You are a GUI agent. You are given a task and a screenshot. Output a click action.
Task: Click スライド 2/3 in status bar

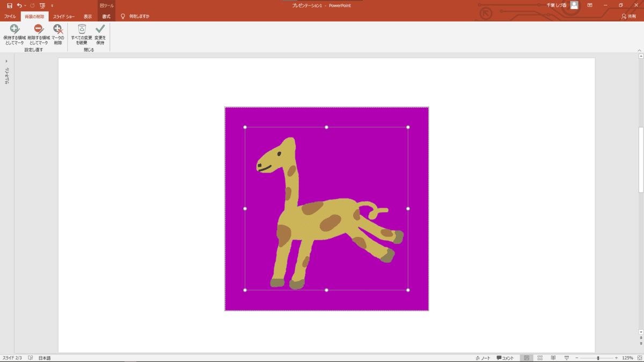[12, 358]
